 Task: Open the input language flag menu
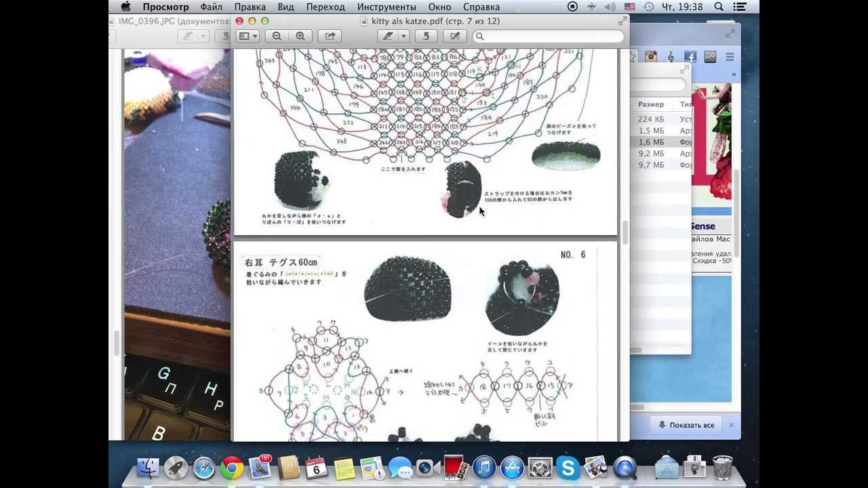click(630, 7)
